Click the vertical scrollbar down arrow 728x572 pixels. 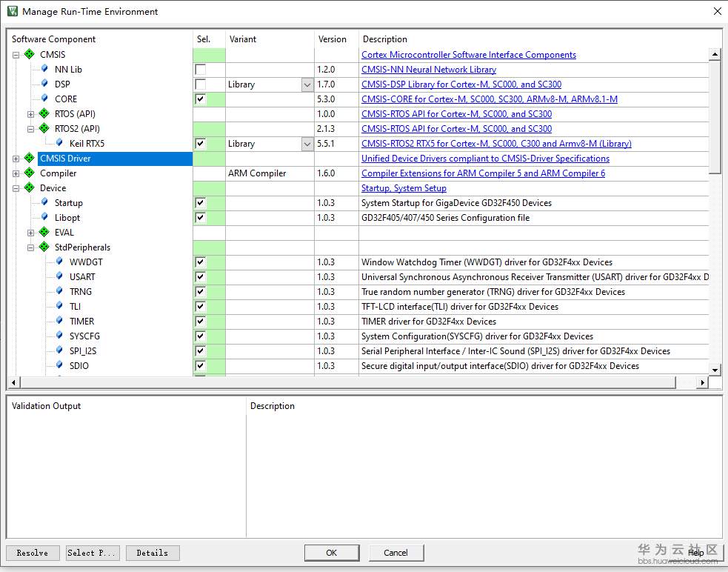click(715, 370)
